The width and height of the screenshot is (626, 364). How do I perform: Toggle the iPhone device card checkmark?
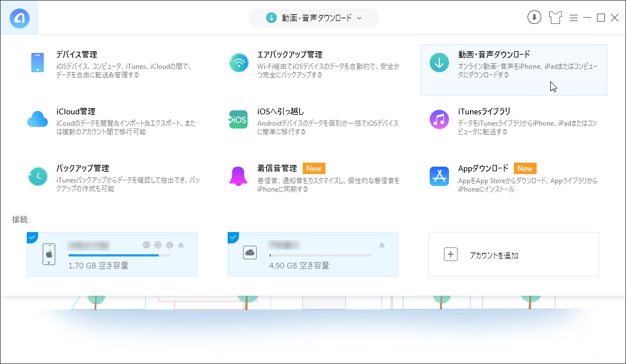(32, 237)
